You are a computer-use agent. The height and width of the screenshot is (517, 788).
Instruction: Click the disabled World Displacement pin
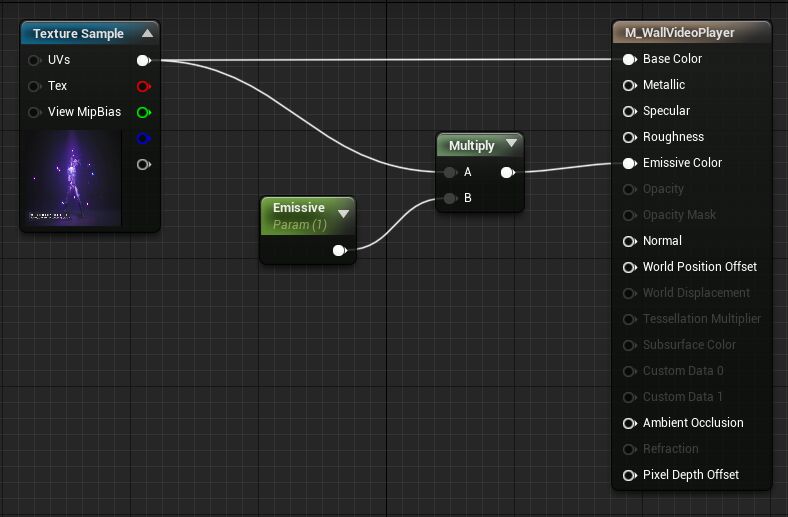(630, 293)
